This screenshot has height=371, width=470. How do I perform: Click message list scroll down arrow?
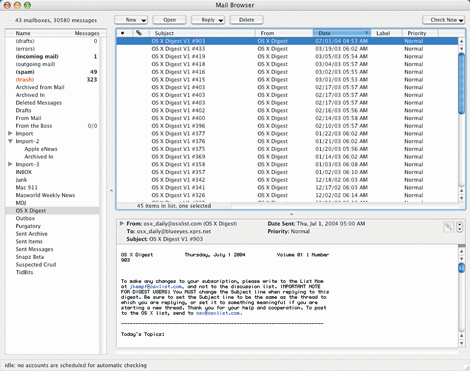tap(462, 198)
